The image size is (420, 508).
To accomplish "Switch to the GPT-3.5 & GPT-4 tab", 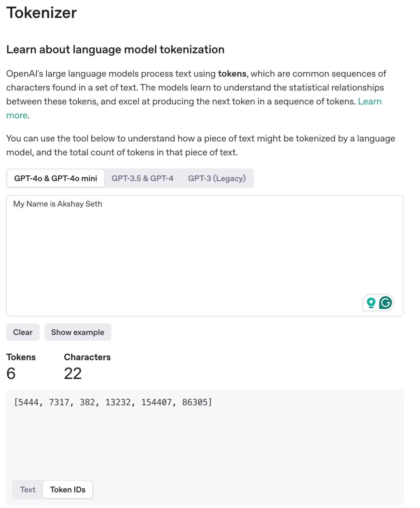I will pos(142,178).
